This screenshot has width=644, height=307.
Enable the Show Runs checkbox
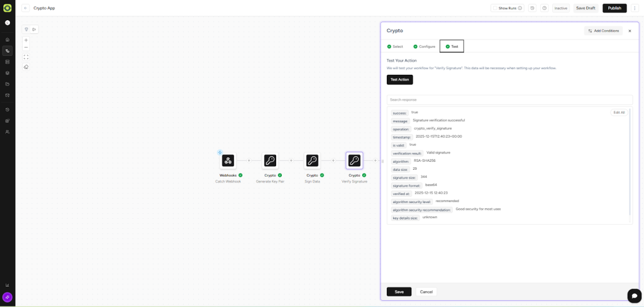pos(496,8)
